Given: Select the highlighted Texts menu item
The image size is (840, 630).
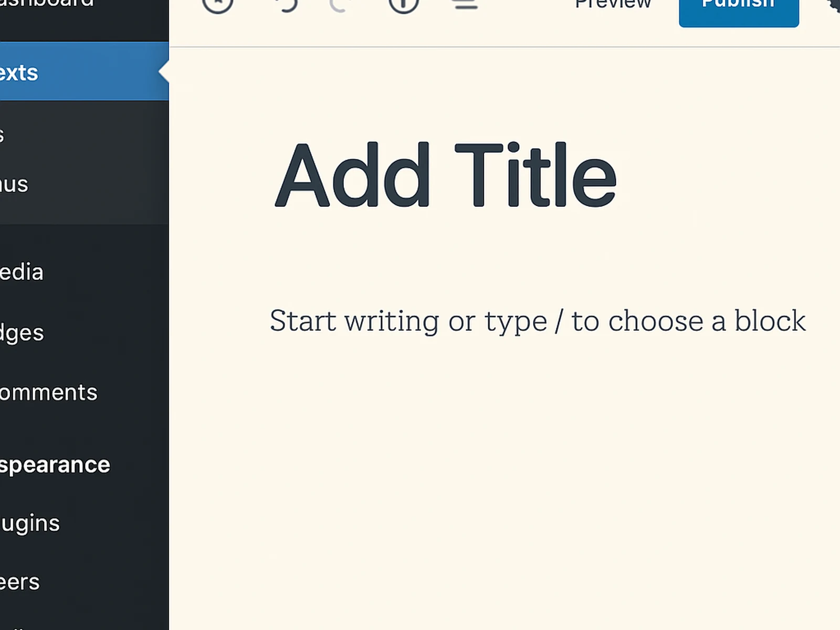Looking at the screenshot, I should pyautogui.click(x=52, y=72).
